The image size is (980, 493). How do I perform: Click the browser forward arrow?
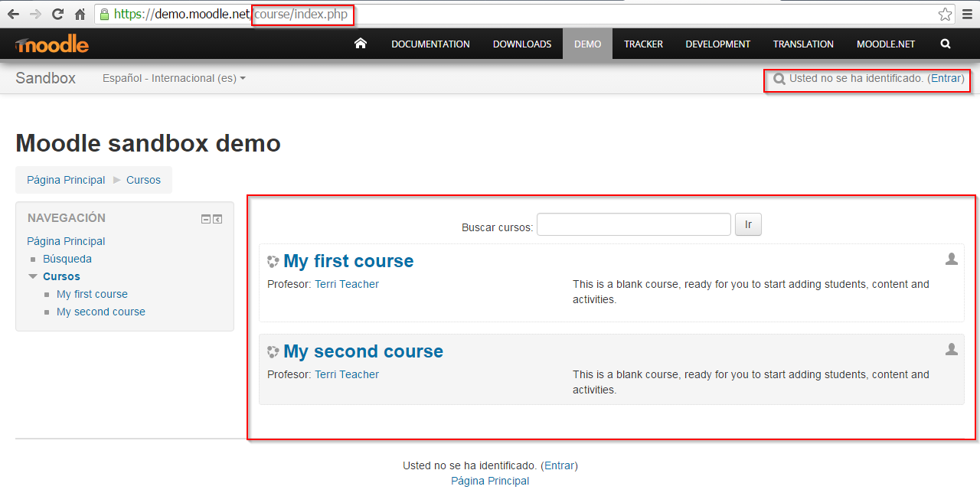click(35, 14)
